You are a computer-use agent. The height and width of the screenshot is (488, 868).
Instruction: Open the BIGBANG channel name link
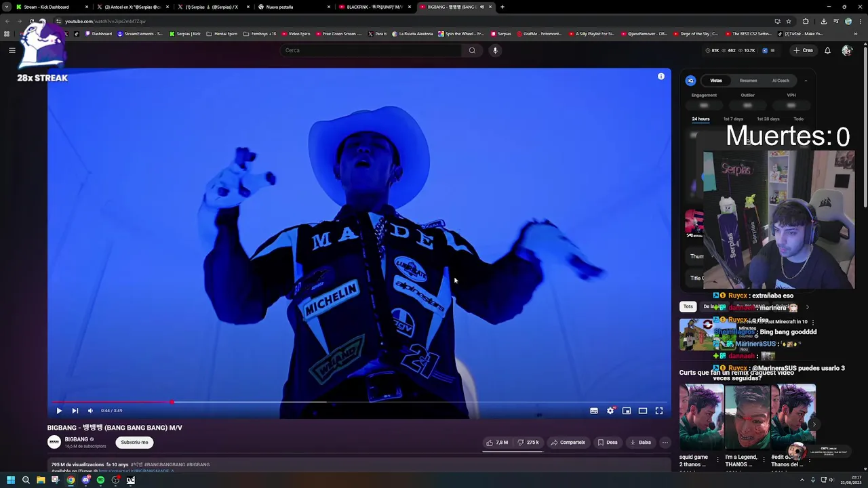(x=77, y=439)
